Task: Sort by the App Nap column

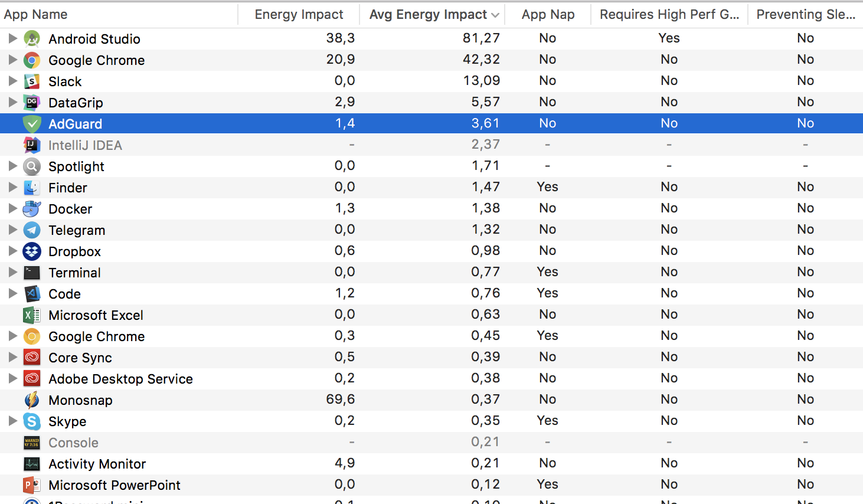Action: click(x=548, y=15)
